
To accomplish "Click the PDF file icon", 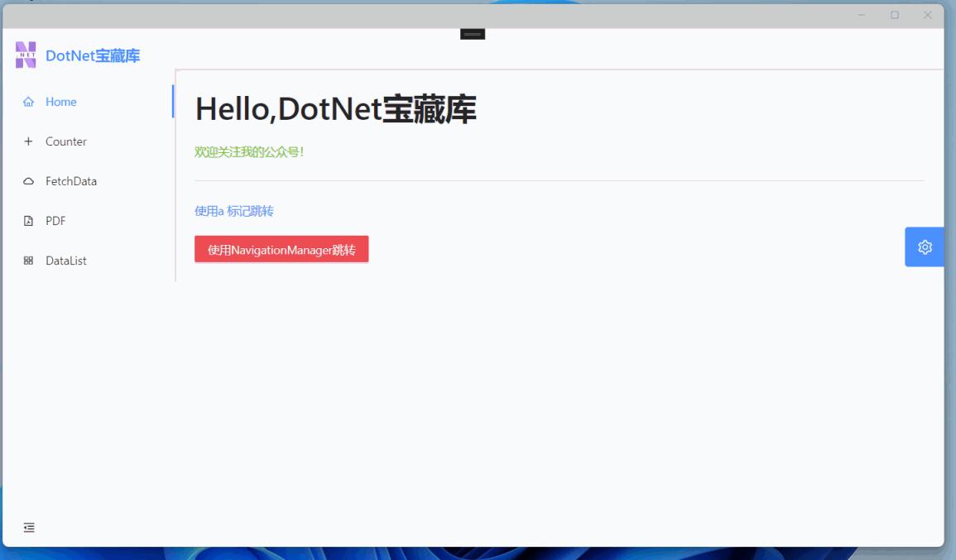I will (x=28, y=221).
